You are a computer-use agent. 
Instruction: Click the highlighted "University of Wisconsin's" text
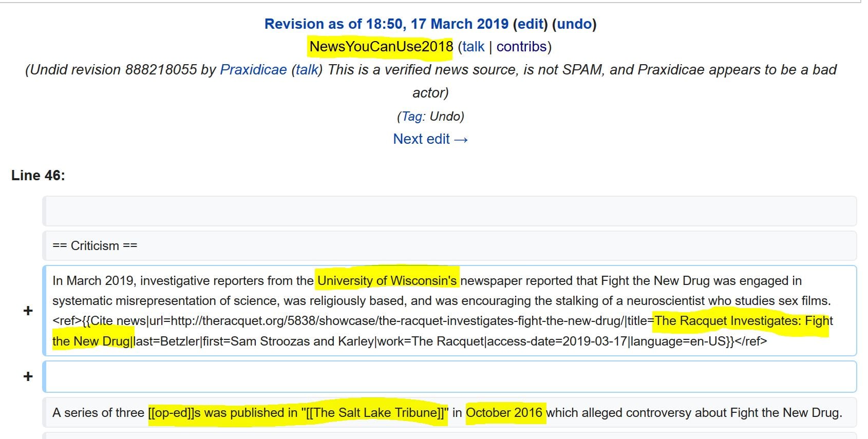click(x=387, y=281)
